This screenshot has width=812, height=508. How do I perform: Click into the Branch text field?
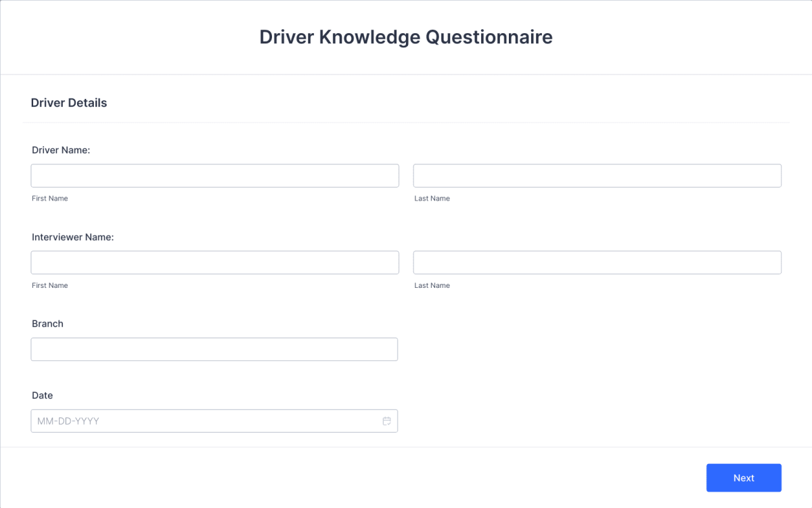(x=215, y=349)
